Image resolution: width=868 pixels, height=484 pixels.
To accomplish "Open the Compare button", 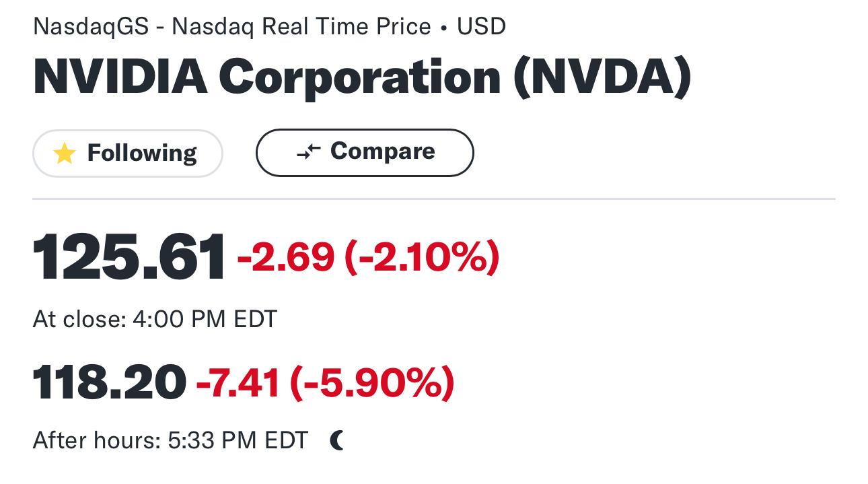I will (365, 153).
